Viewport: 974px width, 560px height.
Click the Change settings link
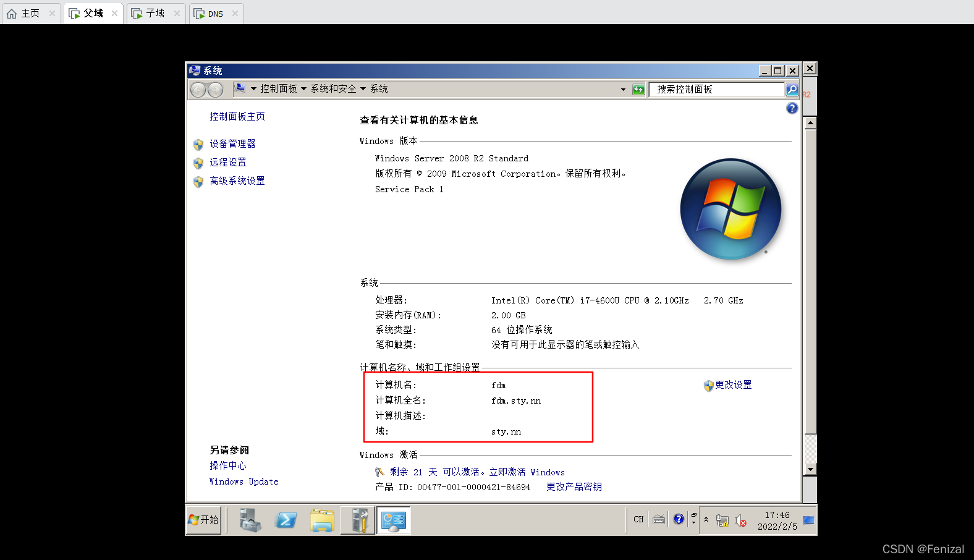pos(733,384)
